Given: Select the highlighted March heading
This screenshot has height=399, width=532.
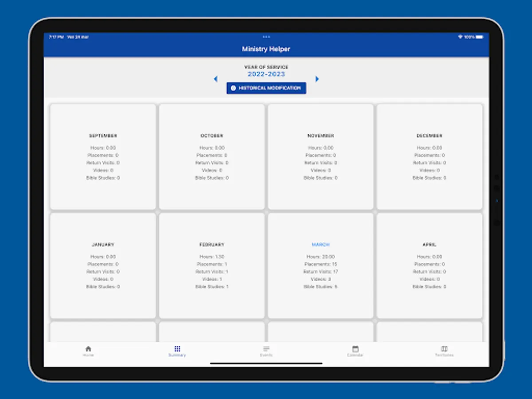Looking at the screenshot, I should (x=321, y=245).
